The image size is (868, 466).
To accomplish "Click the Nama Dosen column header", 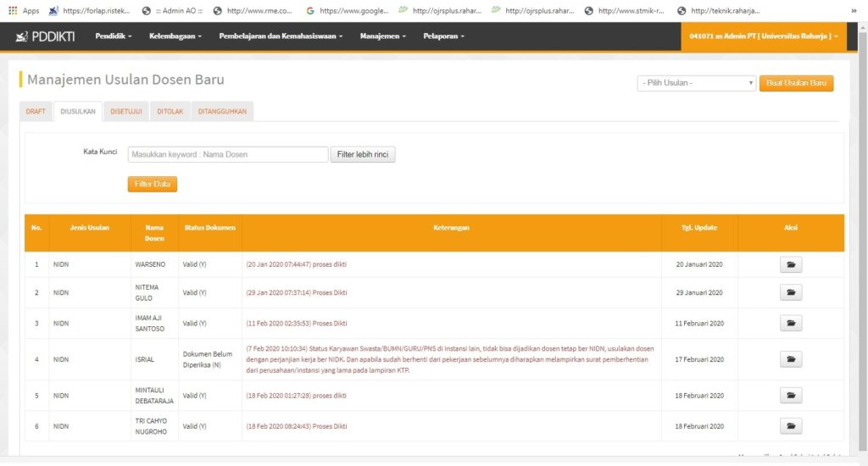I will pos(154,233).
